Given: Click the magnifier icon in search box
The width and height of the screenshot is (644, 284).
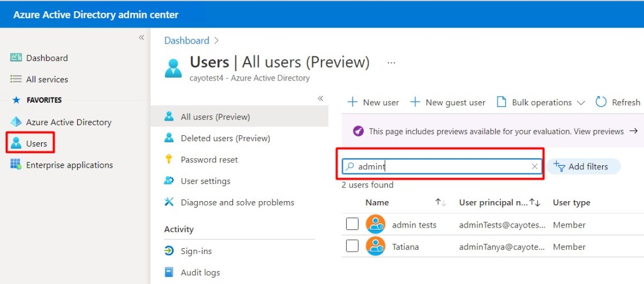Looking at the screenshot, I should pos(350,166).
